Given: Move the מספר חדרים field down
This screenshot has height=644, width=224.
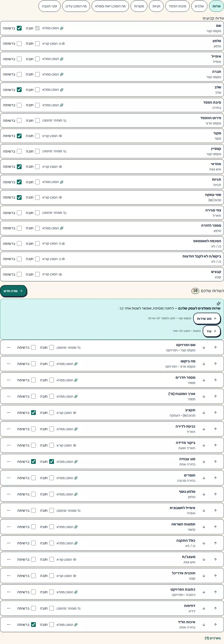Looking at the screenshot, I should tap(204, 380).
